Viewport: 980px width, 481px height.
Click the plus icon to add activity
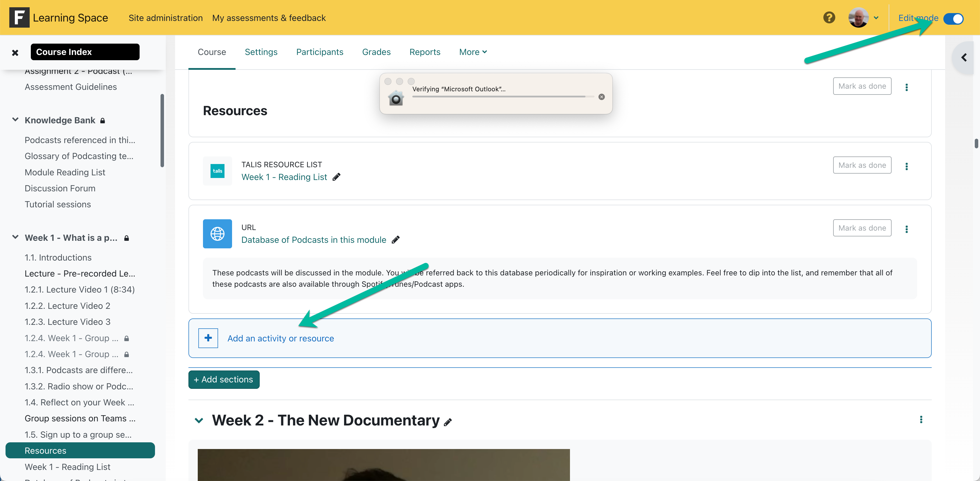(208, 338)
